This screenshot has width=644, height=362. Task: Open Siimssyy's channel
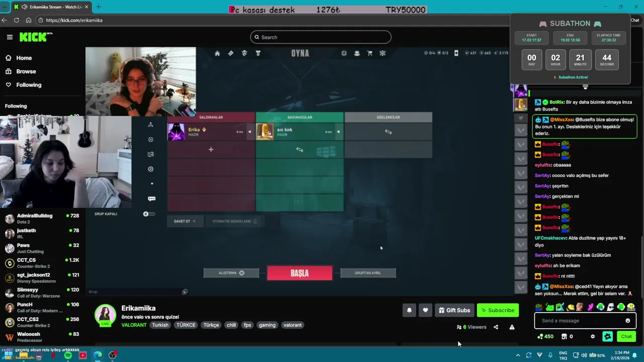tap(42, 293)
